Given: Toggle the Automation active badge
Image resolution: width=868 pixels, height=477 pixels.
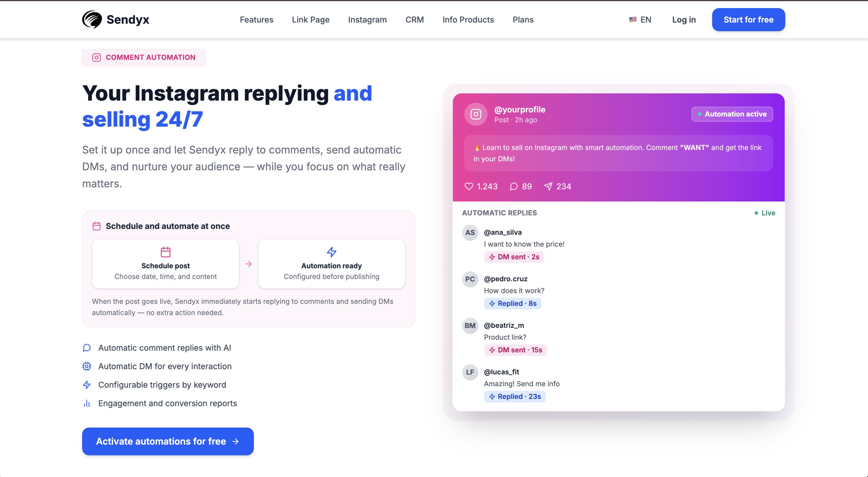Looking at the screenshot, I should click(732, 114).
